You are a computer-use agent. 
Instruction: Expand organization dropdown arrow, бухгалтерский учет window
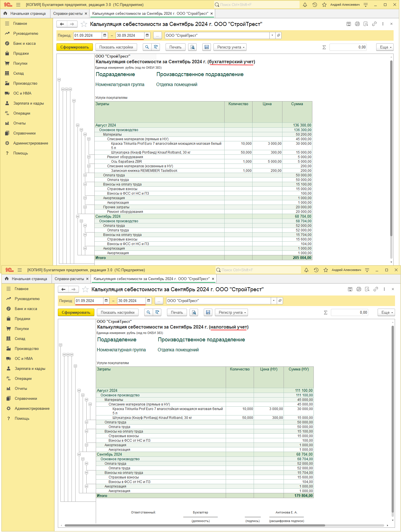(272, 35)
